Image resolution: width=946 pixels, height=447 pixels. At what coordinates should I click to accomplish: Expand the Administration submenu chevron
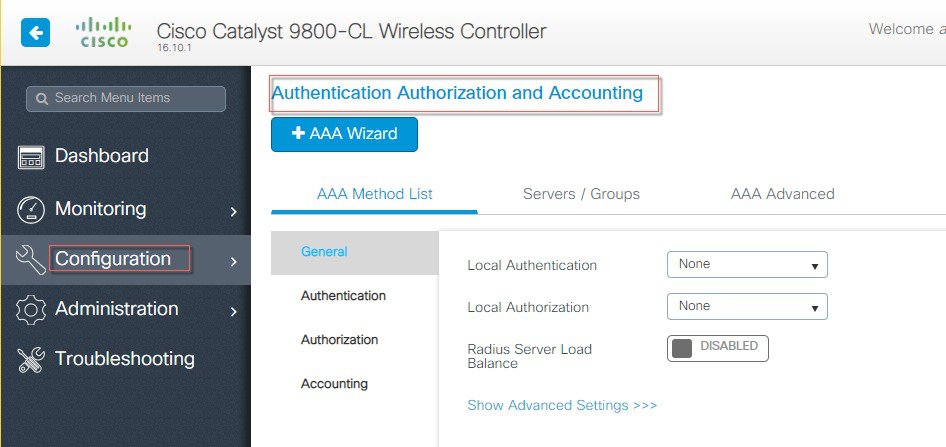234,311
